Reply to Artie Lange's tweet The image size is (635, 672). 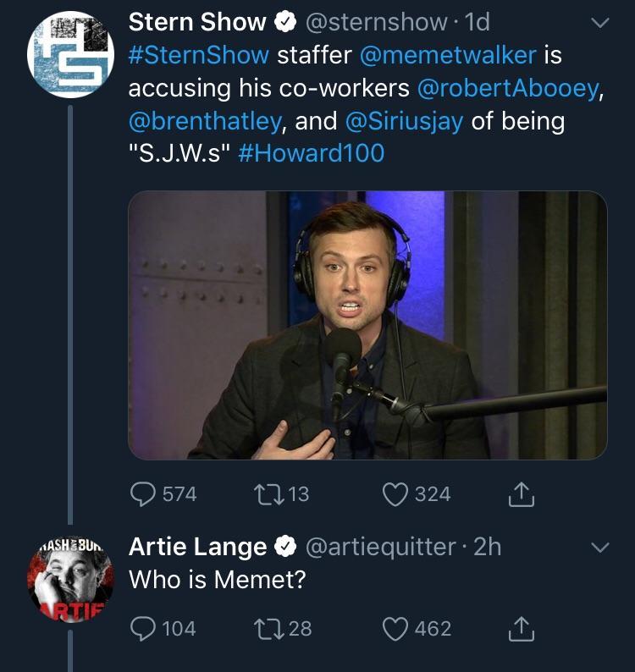tap(142, 629)
